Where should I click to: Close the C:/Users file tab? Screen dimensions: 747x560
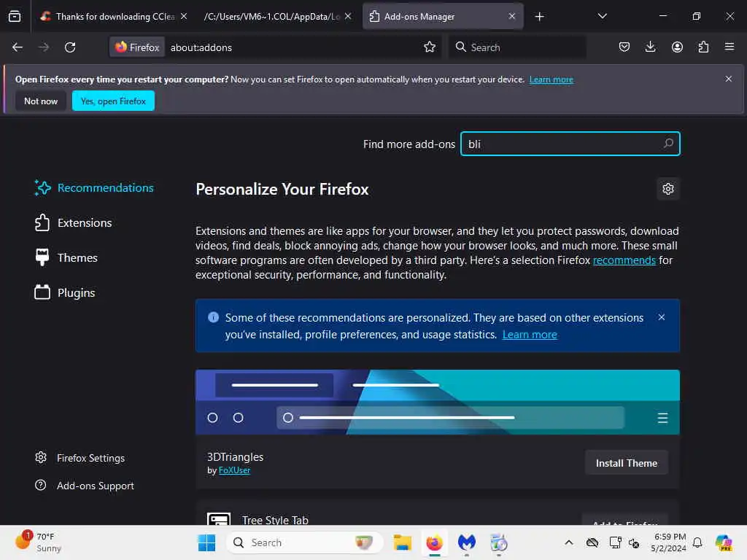pyautogui.click(x=348, y=16)
